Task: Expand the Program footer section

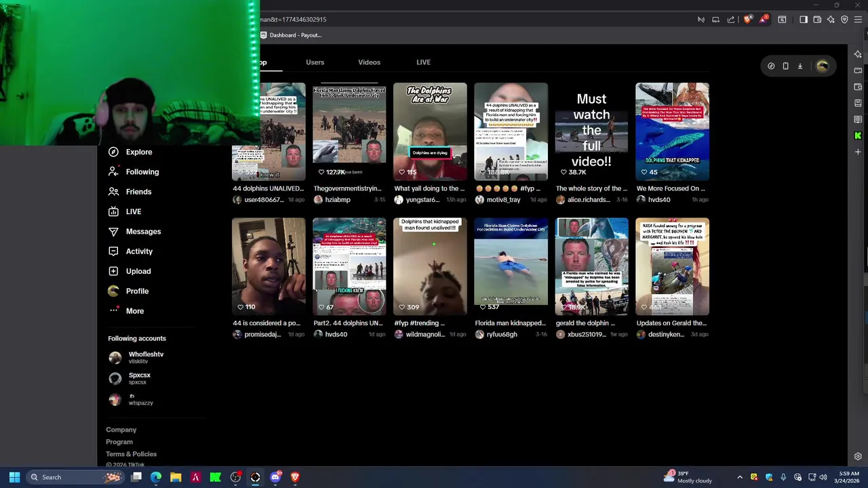Action: (119, 442)
